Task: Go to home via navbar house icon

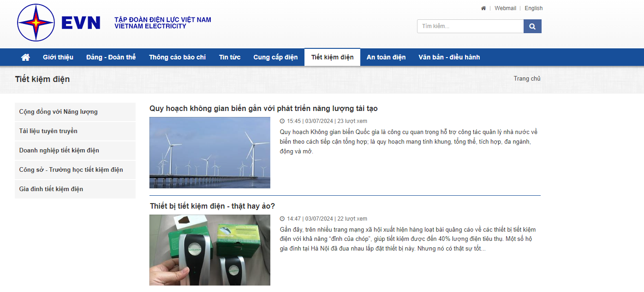Action: point(25,57)
